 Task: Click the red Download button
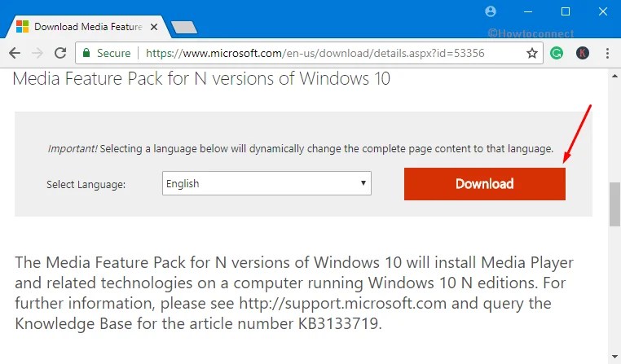484,183
